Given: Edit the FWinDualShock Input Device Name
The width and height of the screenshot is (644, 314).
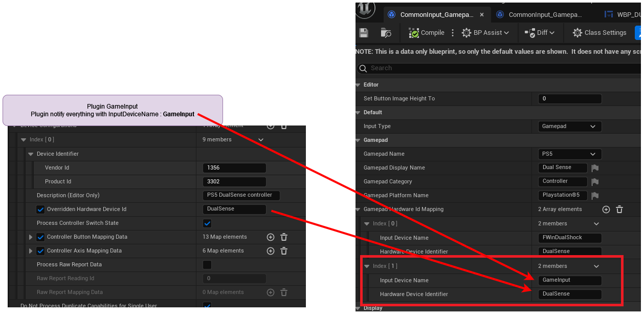Looking at the screenshot, I should (570, 238).
